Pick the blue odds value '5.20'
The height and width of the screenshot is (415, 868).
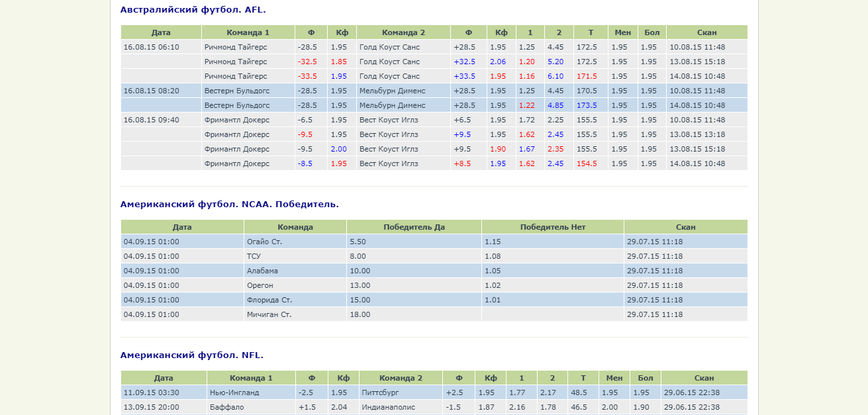pos(555,62)
